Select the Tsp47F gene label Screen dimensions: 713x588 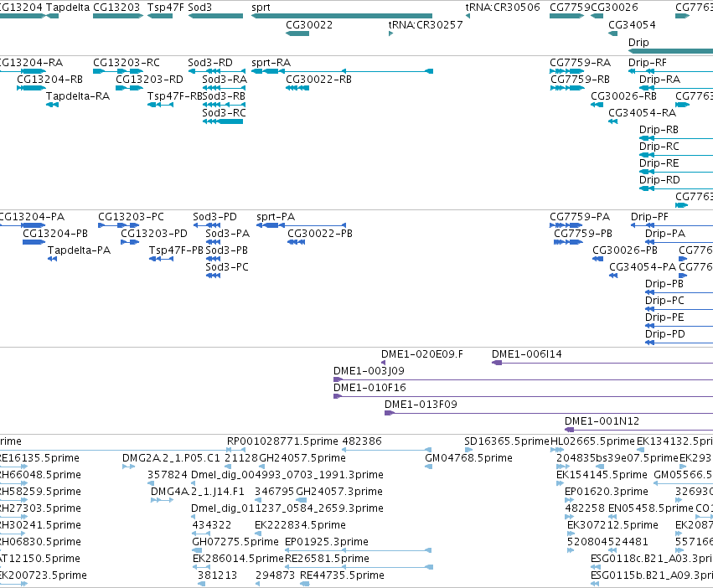coord(166,8)
